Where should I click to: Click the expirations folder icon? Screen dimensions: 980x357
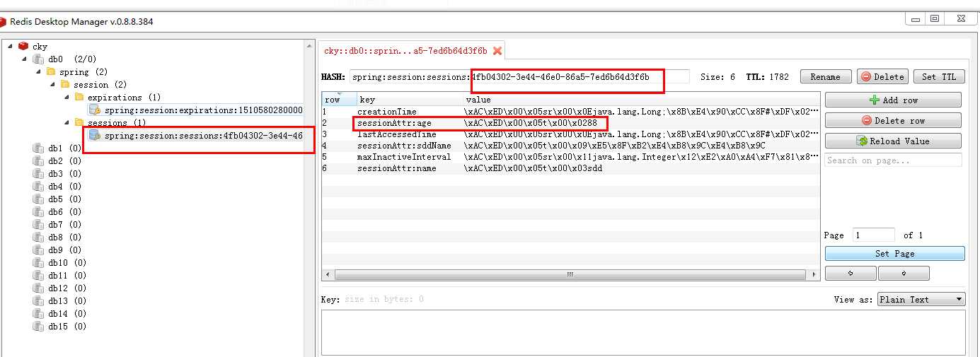[79, 98]
